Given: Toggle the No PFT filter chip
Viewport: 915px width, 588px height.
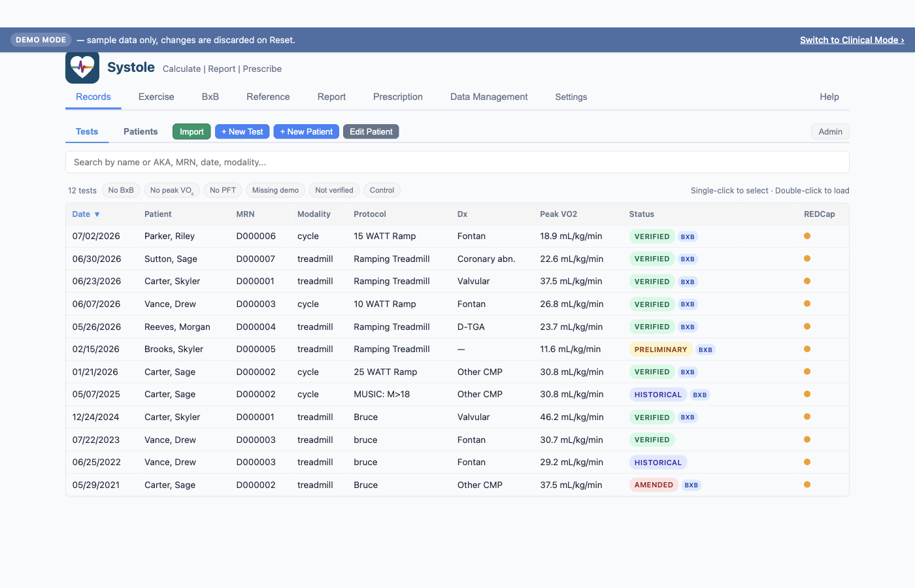Looking at the screenshot, I should [x=223, y=190].
